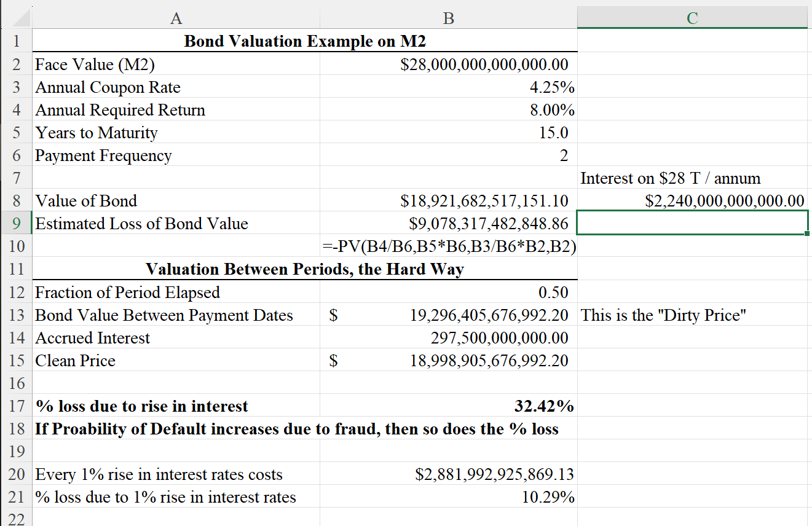Click the fill handle of selected cell C9
The height and width of the screenshot is (526, 812).
coord(806,234)
